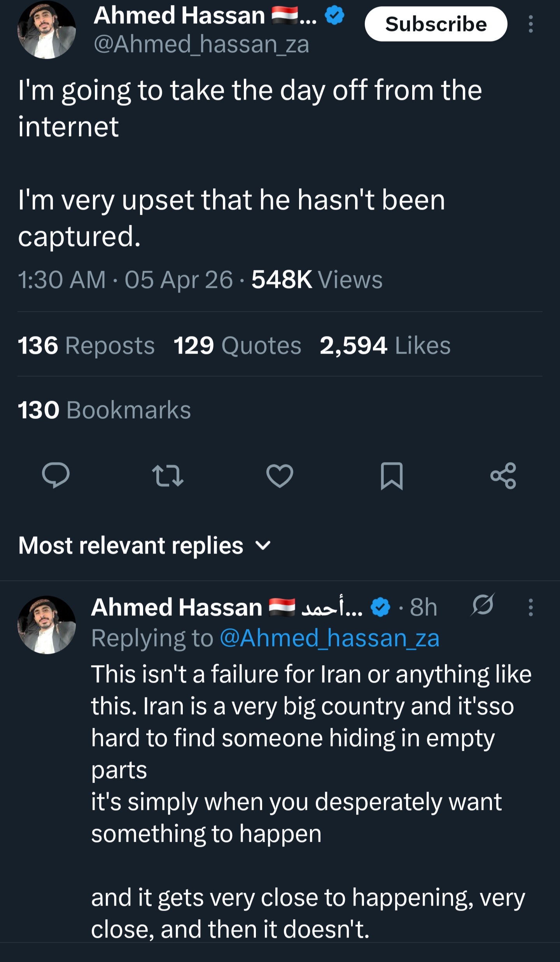View the 136 Reposts list
The height and width of the screenshot is (962, 560).
click(86, 345)
